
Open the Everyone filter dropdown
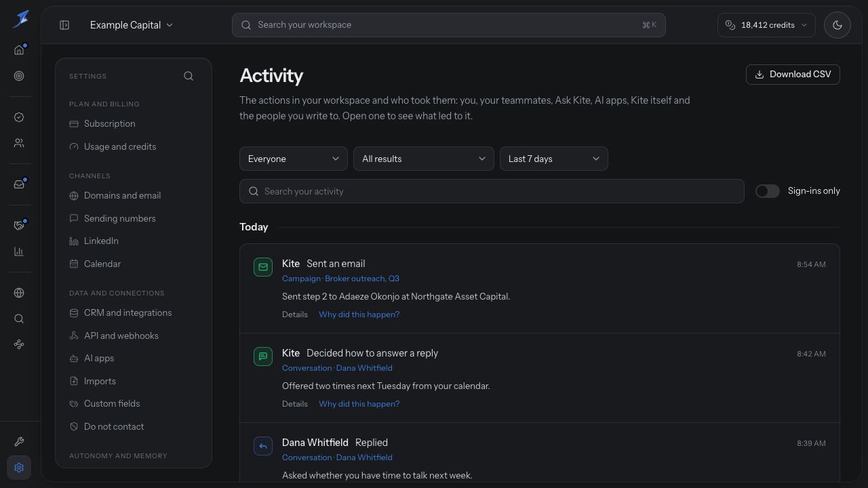[294, 159]
